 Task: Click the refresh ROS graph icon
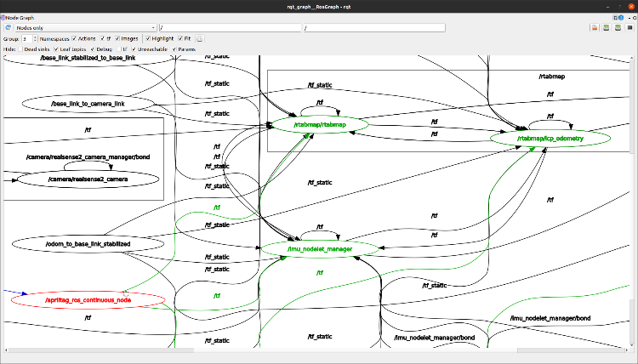[8, 28]
